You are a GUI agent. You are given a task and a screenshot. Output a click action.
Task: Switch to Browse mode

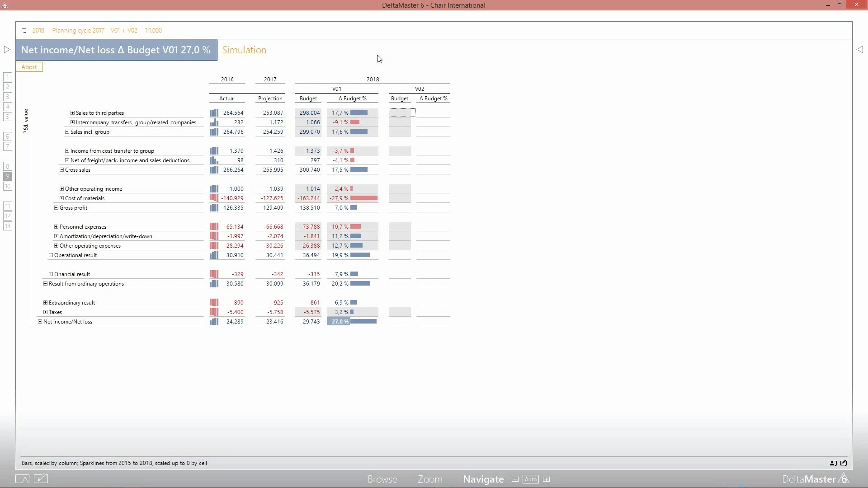[382, 479]
